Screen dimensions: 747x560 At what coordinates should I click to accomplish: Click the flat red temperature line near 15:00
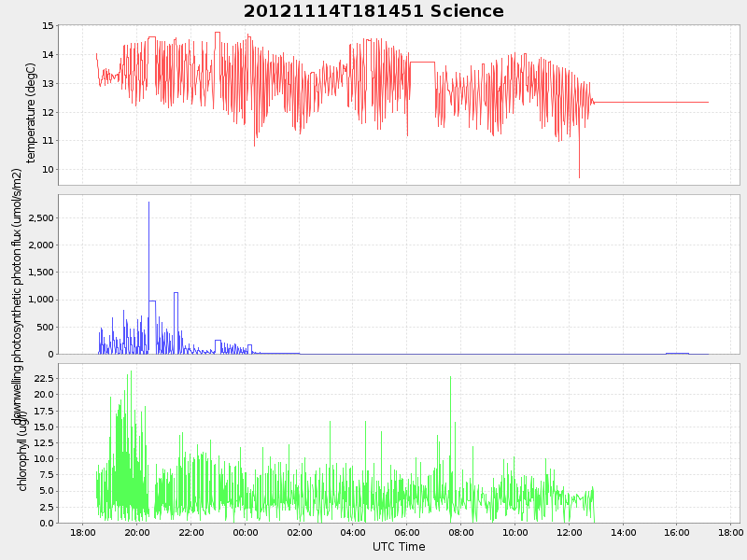(x=651, y=103)
